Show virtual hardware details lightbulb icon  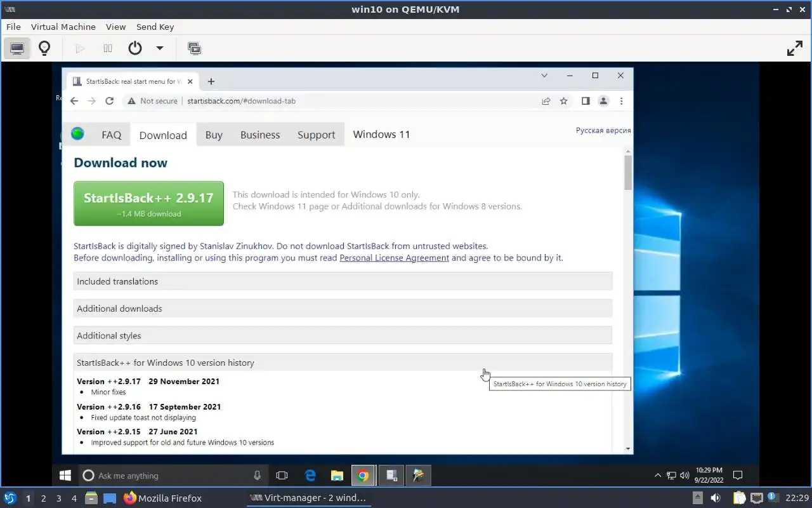coord(44,48)
